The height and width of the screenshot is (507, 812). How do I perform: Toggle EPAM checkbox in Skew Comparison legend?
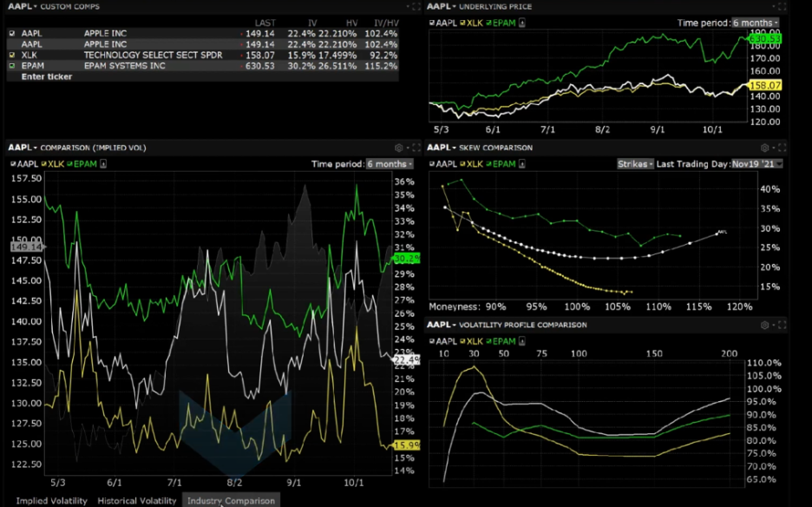click(488, 164)
